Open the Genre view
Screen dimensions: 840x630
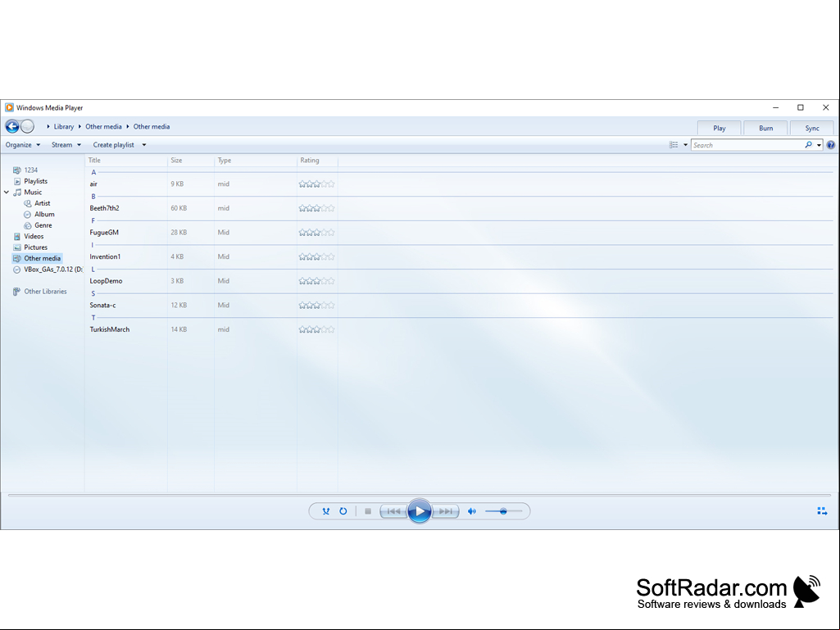[x=38, y=225]
